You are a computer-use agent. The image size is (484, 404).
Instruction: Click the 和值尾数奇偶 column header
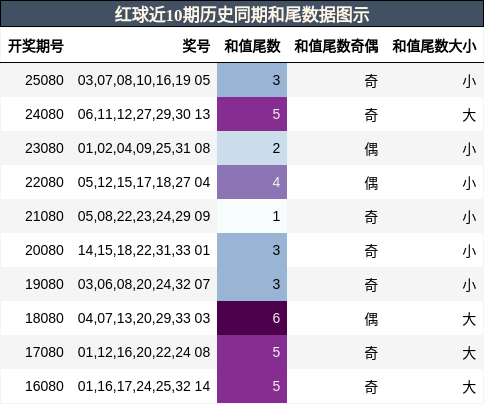336,46
